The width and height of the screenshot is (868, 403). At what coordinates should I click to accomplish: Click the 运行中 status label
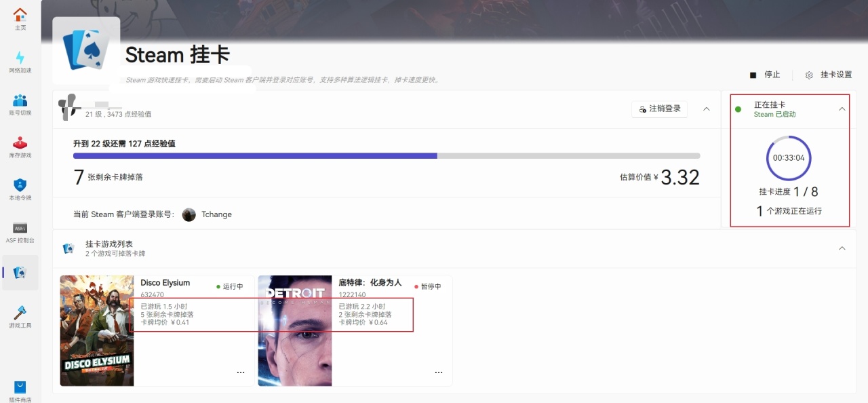(230, 287)
